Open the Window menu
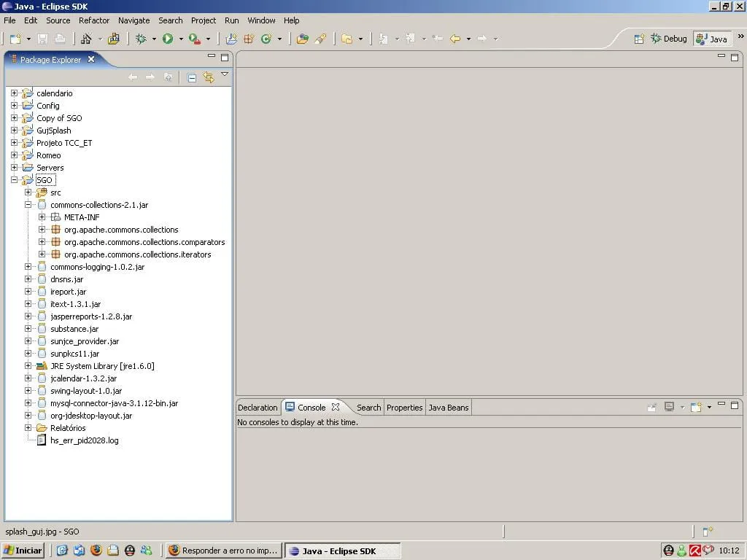Screen dimensions: 747x560 [x=261, y=20]
